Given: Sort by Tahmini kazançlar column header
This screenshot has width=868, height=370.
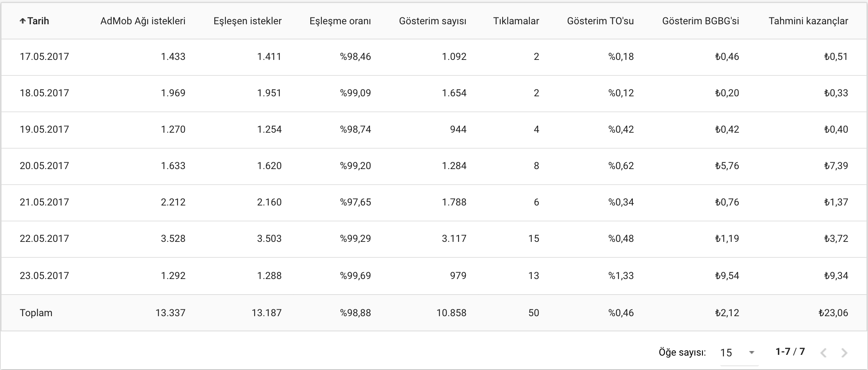Looking at the screenshot, I should tap(808, 21).
